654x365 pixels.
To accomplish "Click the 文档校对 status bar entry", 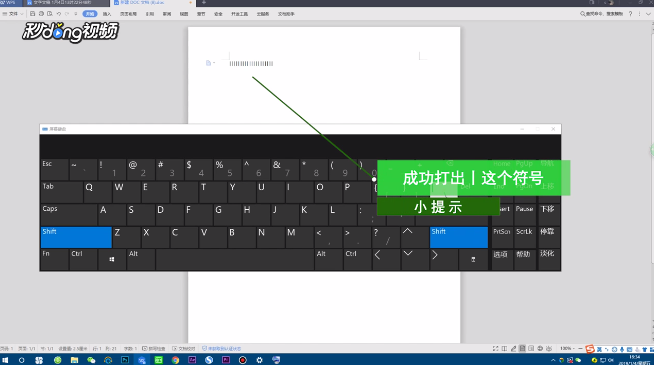I will pyautogui.click(x=184, y=349).
